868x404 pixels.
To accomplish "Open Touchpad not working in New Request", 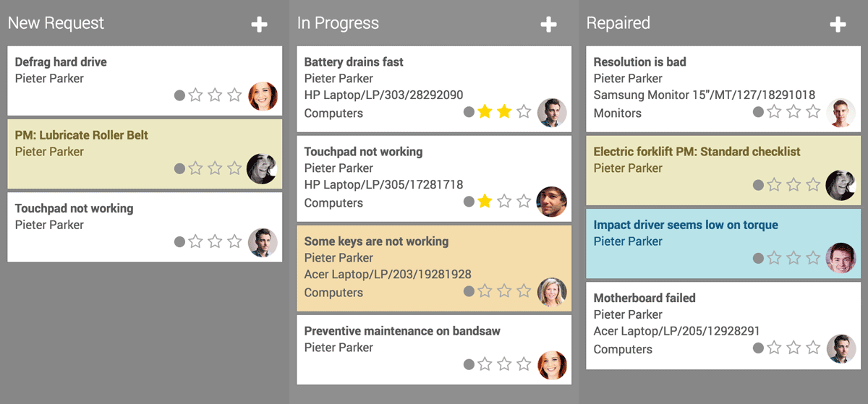I will point(74,208).
